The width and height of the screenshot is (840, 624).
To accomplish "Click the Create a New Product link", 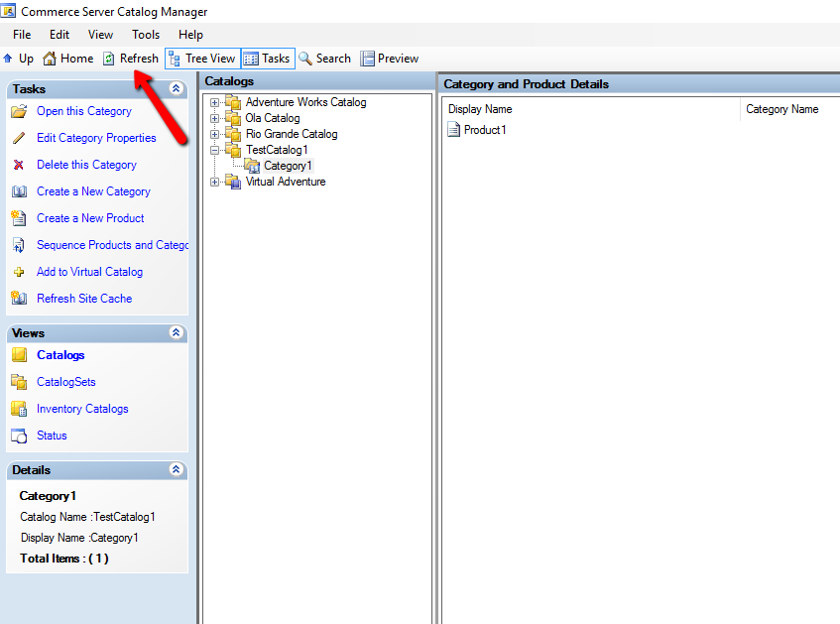I will [90, 218].
